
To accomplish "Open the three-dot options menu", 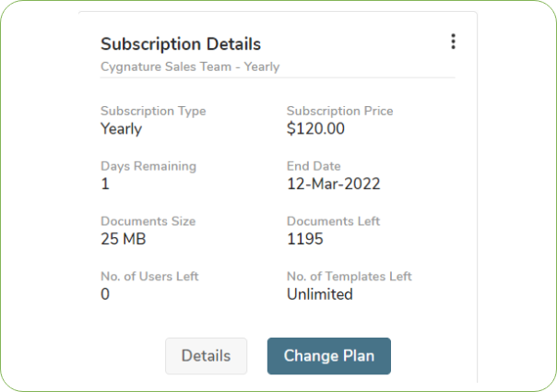I will click(453, 42).
